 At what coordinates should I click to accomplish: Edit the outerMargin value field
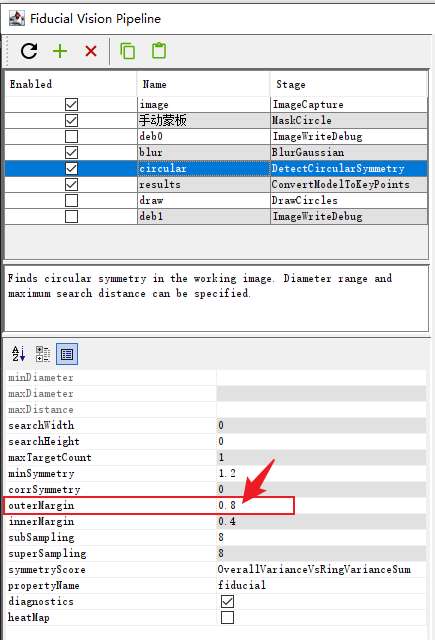coord(322,505)
